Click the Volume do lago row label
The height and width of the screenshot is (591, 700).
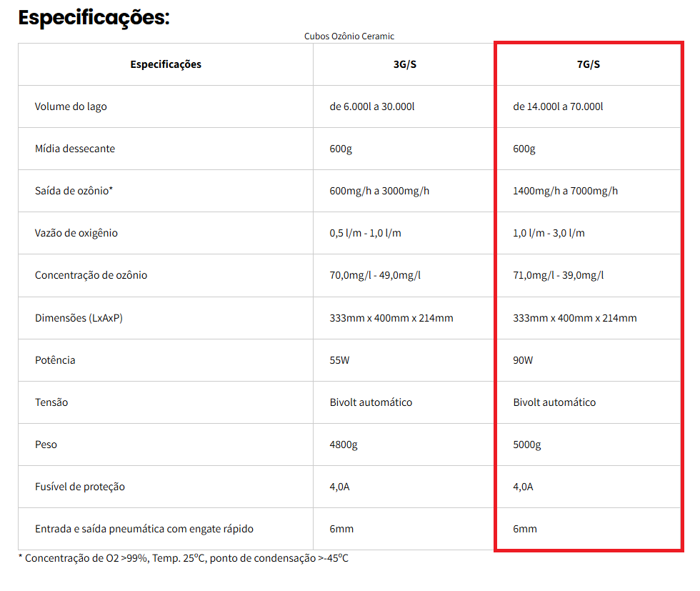(x=71, y=106)
